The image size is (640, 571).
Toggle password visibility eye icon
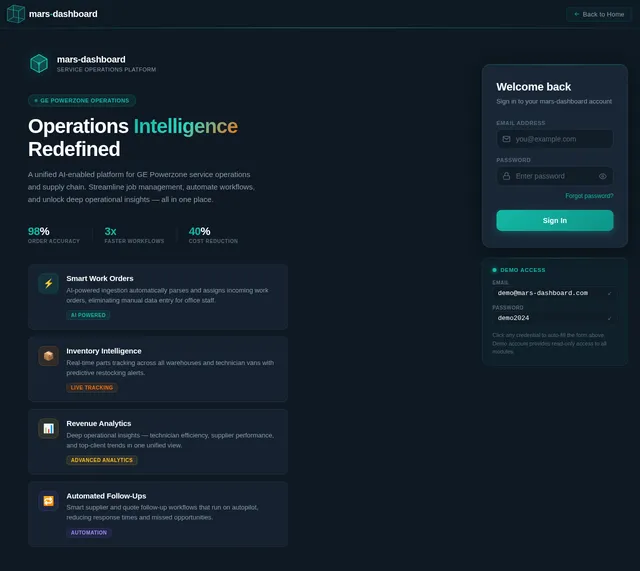pyautogui.click(x=603, y=176)
